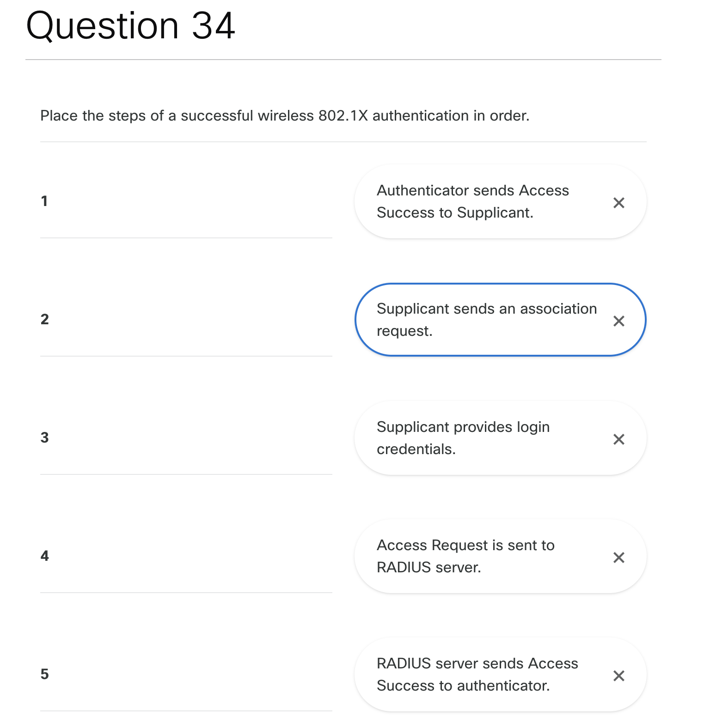710x728 pixels.
Task: Remove the 'Access Request is sent to RADIUS server' answer
Action: (x=619, y=557)
